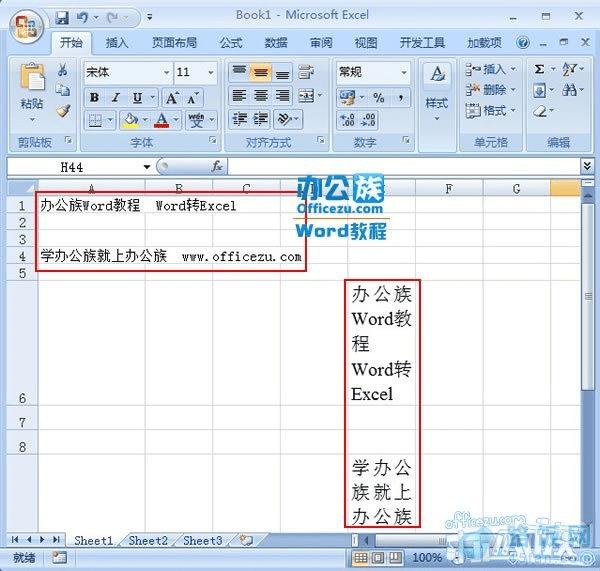Click the formula bar input field
Image resolution: width=600 pixels, height=571 pixels.
(404, 166)
